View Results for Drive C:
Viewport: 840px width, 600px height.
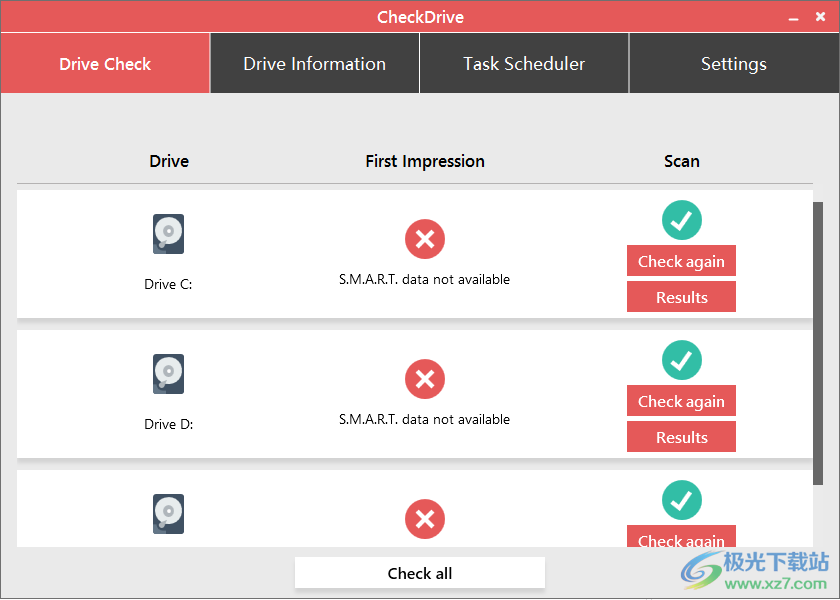coord(681,297)
